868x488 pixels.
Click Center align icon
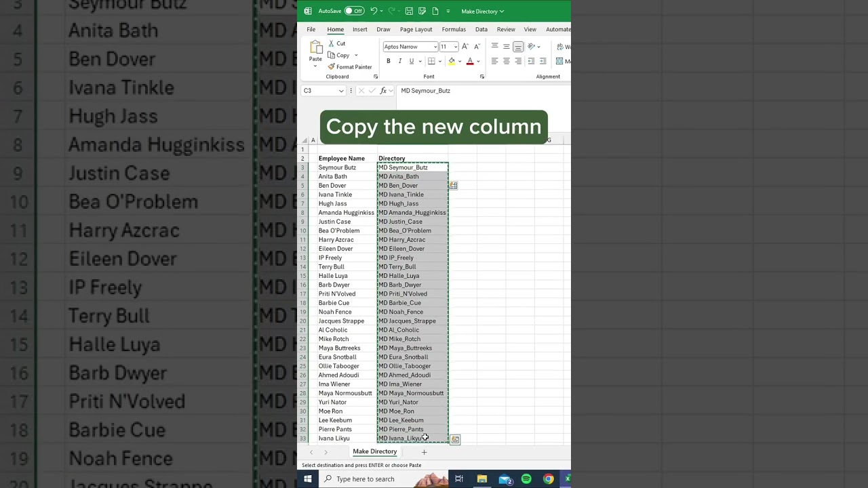[506, 61]
